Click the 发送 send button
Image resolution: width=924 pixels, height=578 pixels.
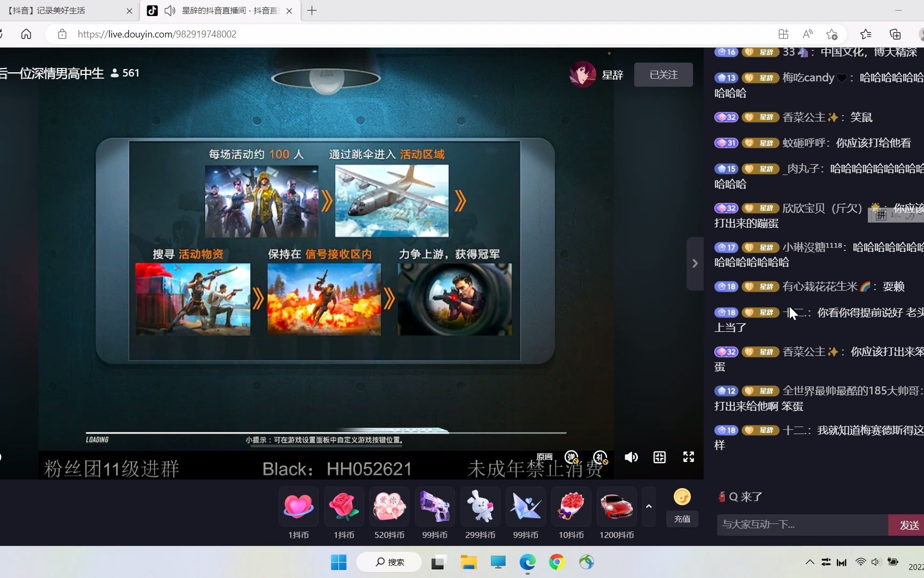pyautogui.click(x=907, y=525)
